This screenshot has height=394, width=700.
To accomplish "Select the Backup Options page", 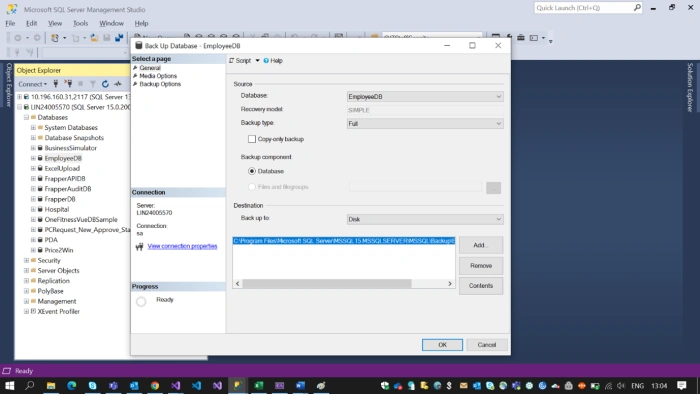I will point(160,84).
